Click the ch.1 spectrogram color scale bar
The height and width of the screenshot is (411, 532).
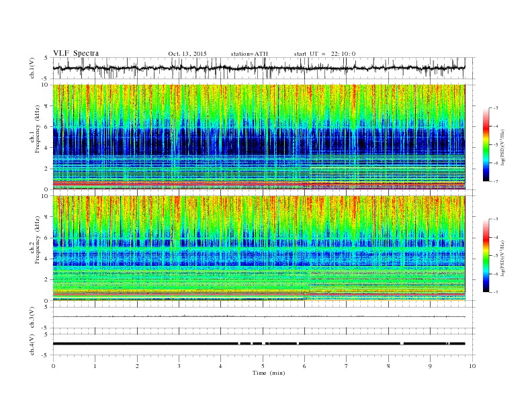click(486, 145)
